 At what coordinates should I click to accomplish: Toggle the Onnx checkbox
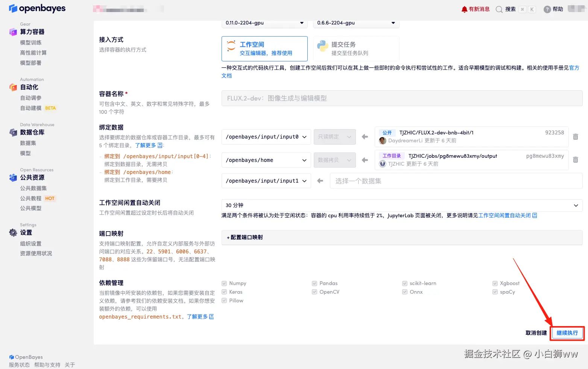pyautogui.click(x=405, y=292)
